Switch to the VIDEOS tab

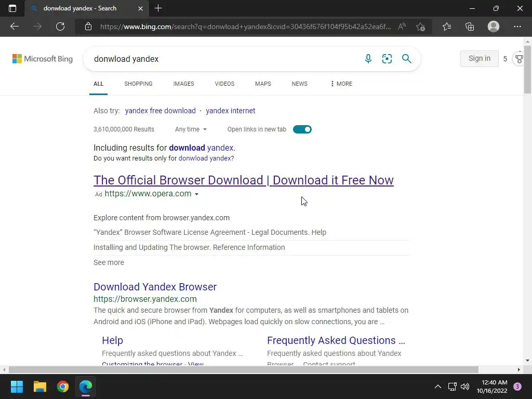click(224, 84)
